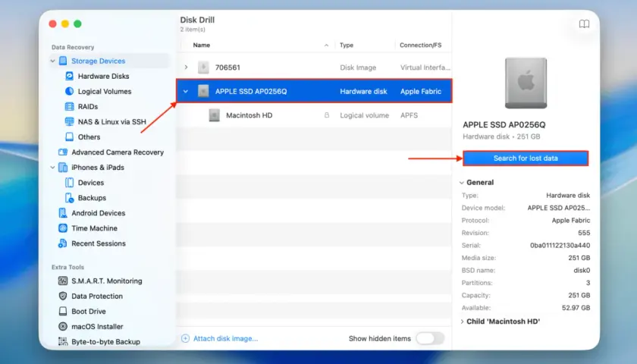Image resolution: width=637 pixels, height=364 pixels.
Task: Click the Apple Fabric connection cell
Action: (x=420, y=92)
